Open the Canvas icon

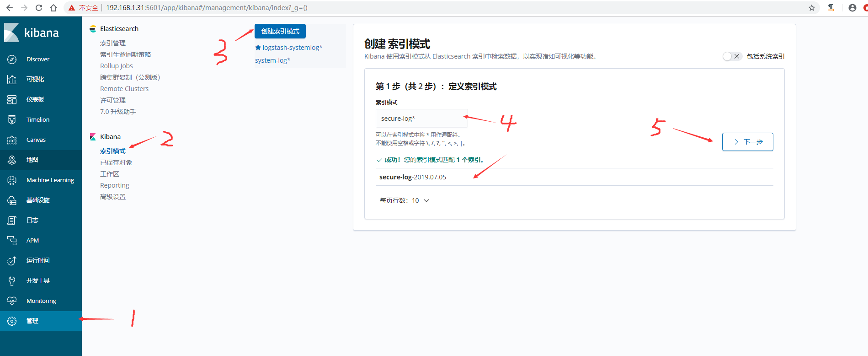click(12, 140)
